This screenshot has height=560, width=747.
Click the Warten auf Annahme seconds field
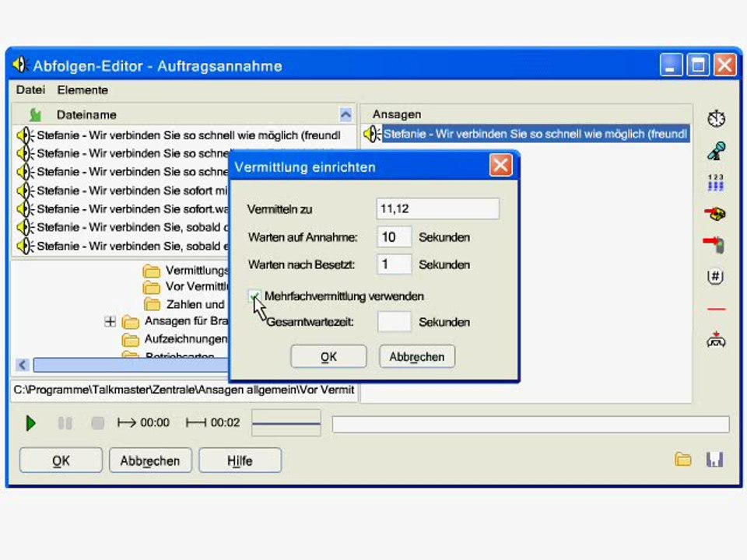394,236
